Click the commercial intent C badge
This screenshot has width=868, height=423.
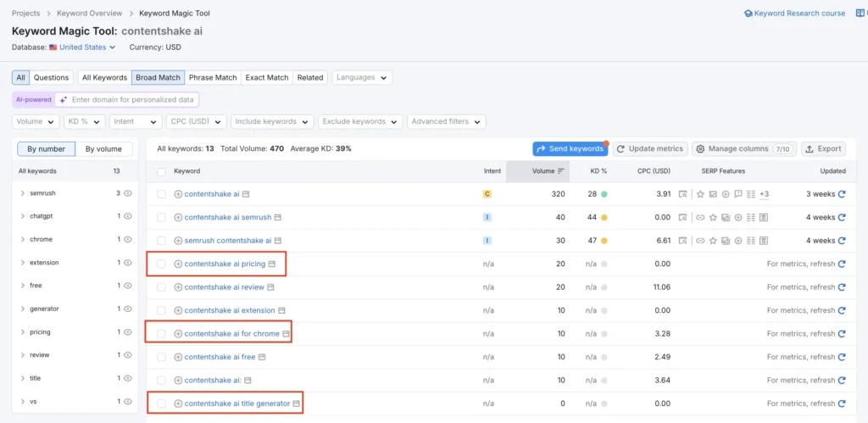[487, 194]
